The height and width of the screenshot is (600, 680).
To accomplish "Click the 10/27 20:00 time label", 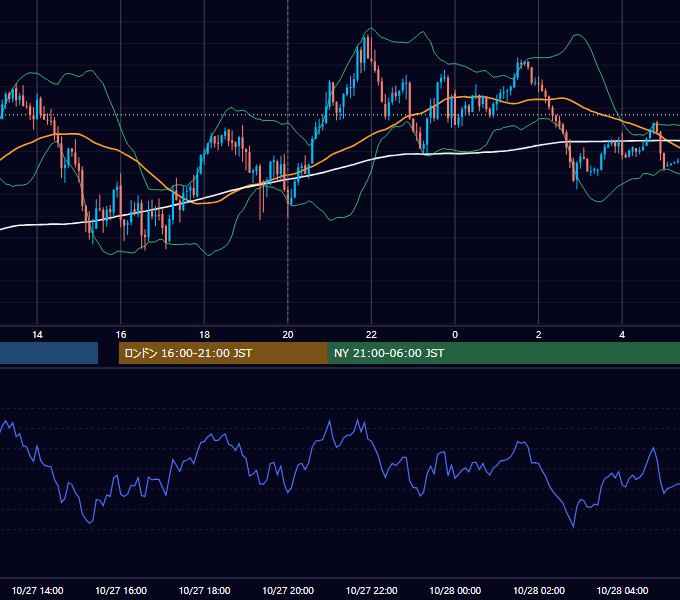I will [x=288, y=590].
